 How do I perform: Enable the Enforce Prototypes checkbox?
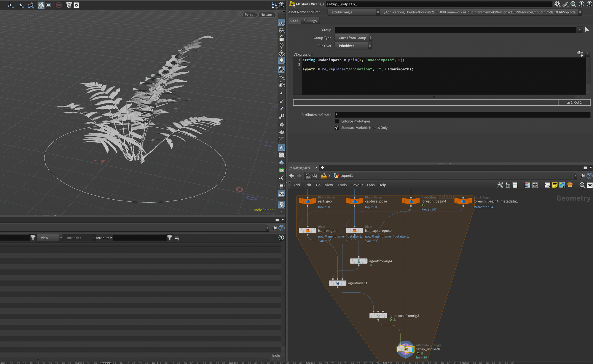click(x=337, y=121)
